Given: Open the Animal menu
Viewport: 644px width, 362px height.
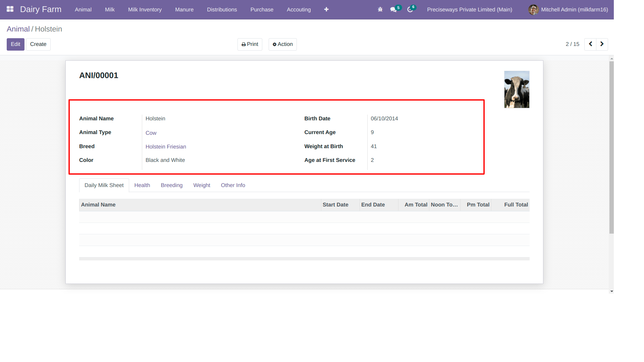Looking at the screenshot, I should pyautogui.click(x=83, y=9).
